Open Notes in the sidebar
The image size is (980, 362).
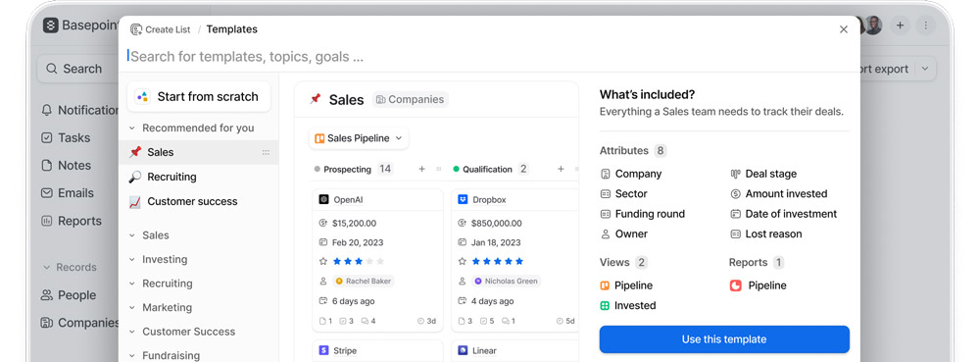click(x=66, y=165)
